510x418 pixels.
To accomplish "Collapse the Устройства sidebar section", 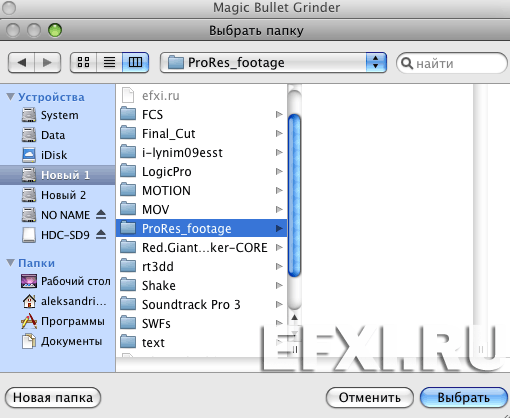I will (x=11, y=97).
